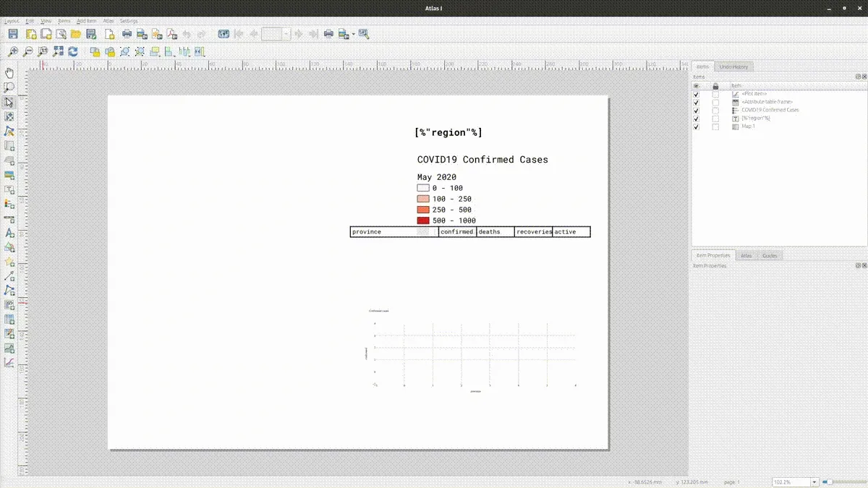Select the Pan layout tool
This screenshot has width=868, height=488.
click(9, 72)
